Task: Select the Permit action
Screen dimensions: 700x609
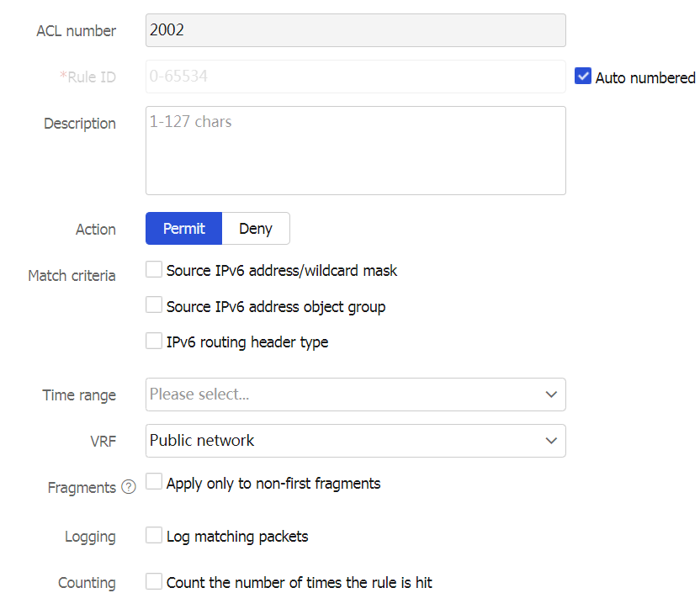Action: pyautogui.click(x=183, y=229)
